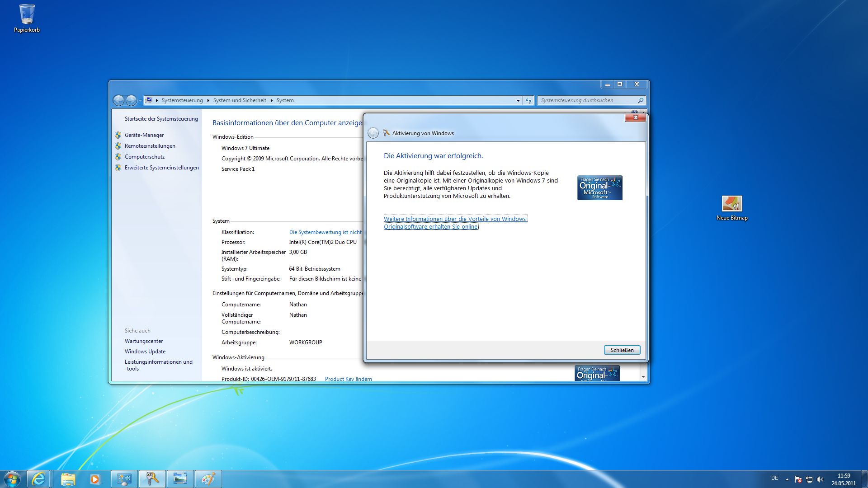
Task: Click the scroll down arrow in System window
Action: click(643, 377)
